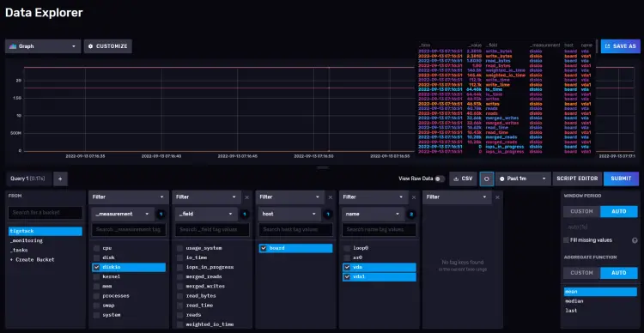Check the loop0 name value
The height and width of the screenshot is (333, 644).
[347, 248]
